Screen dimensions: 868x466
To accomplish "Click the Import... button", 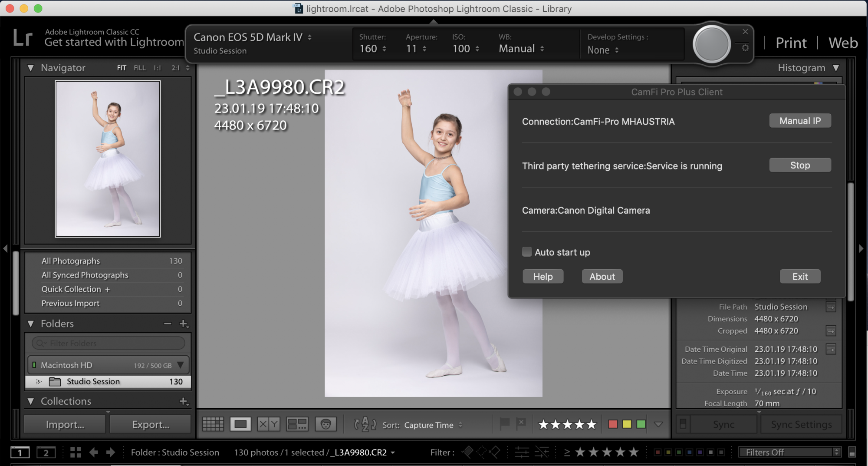I will click(65, 424).
